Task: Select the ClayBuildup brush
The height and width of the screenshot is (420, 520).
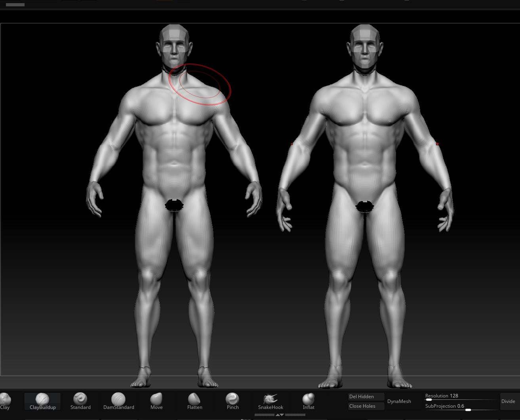Action: pos(42,401)
